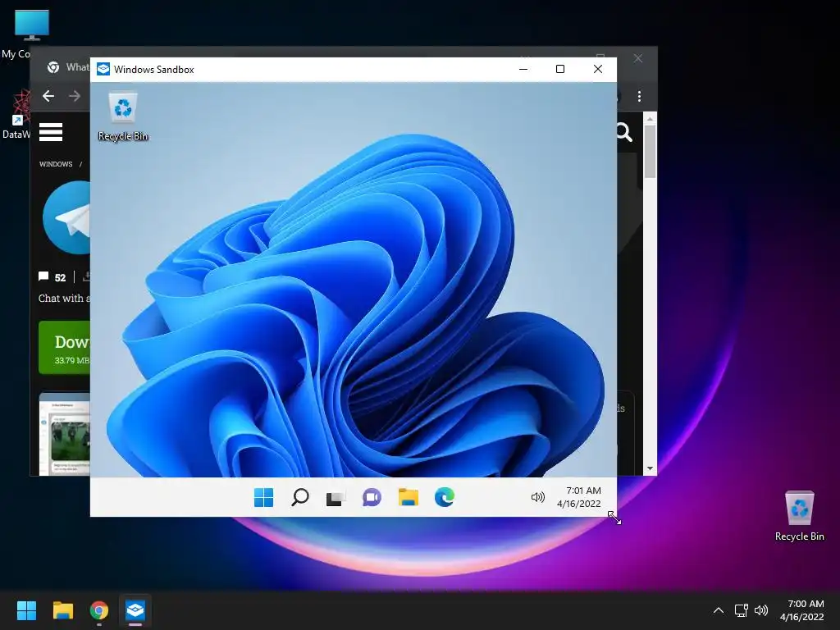840x630 pixels.
Task: Click the green Download button
Action: click(64, 348)
